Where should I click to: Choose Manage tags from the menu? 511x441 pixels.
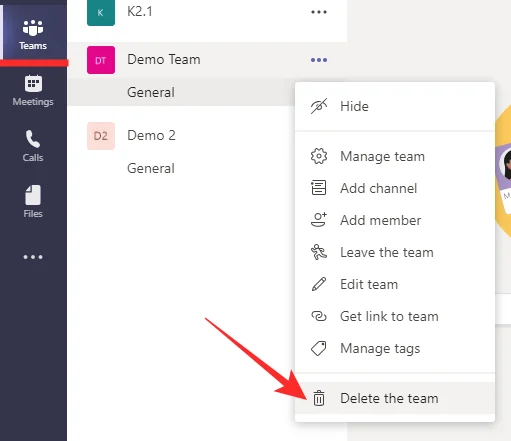click(x=395, y=348)
